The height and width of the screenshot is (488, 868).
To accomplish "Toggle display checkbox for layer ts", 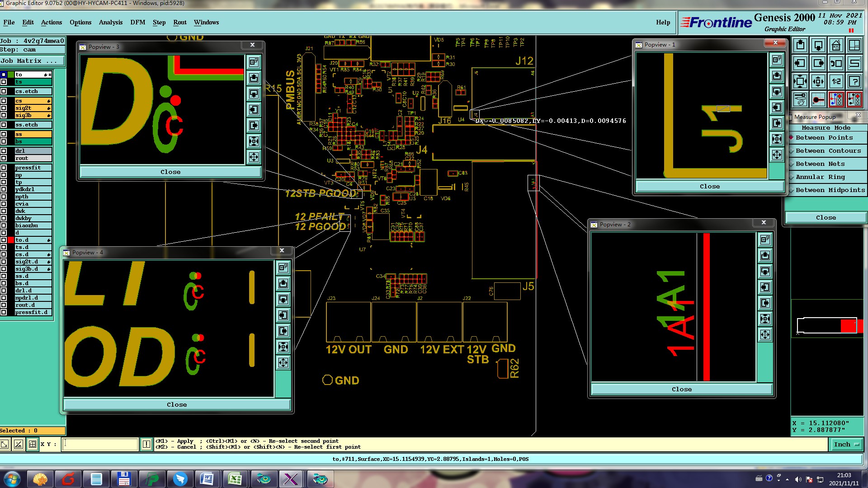I will coord(4,82).
